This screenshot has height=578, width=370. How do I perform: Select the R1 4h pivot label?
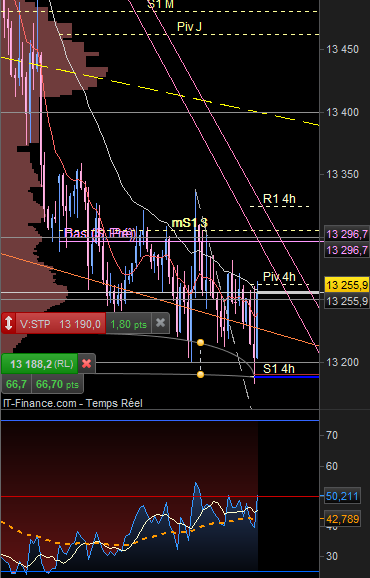(x=279, y=199)
